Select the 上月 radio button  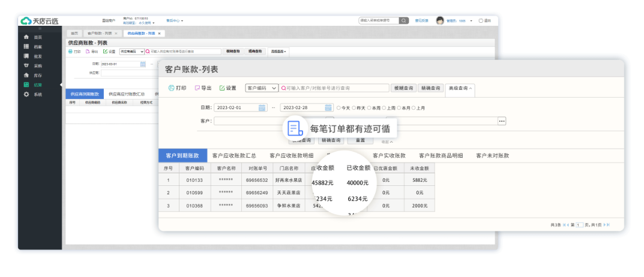(x=413, y=108)
